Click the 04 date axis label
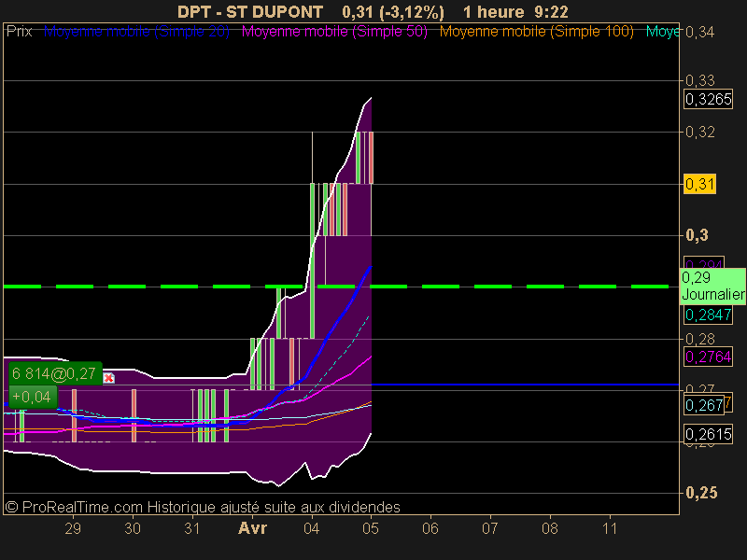Screen dimensions: 747x560 (x=312, y=528)
